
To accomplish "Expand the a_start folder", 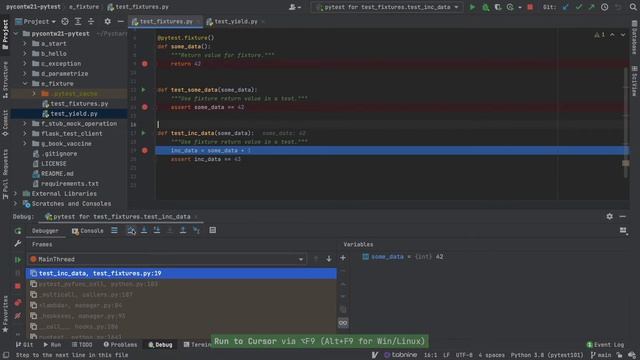I will coord(25,43).
